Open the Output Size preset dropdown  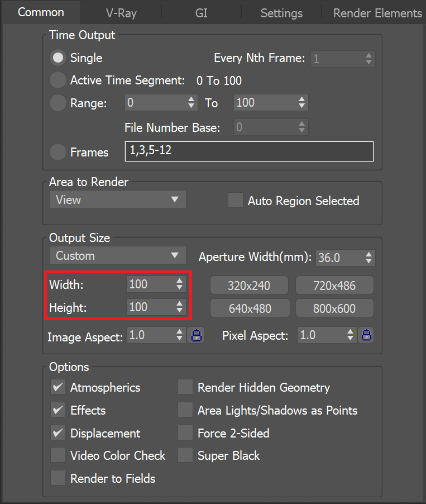click(x=117, y=255)
